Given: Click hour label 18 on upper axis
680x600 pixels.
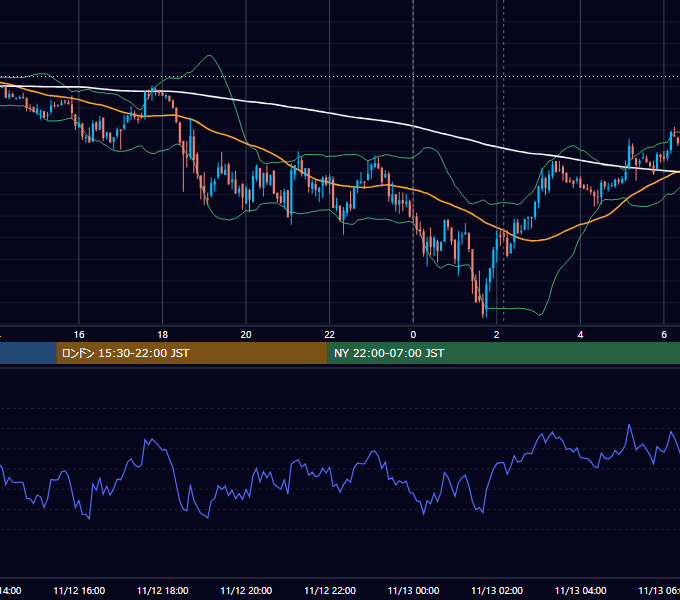Looking at the screenshot, I should (x=163, y=335).
